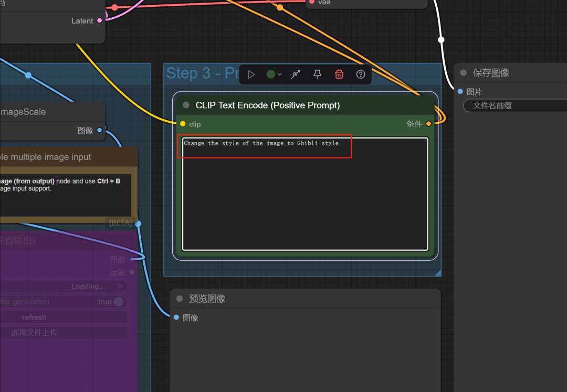This screenshot has height=392, width=567.
Task: Select the 保存图像 node title
Action: [x=491, y=72]
